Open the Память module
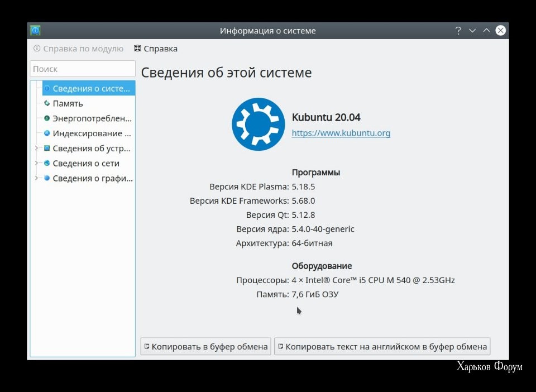Image resolution: width=536 pixels, height=392 pixels. tap(68, 103)
